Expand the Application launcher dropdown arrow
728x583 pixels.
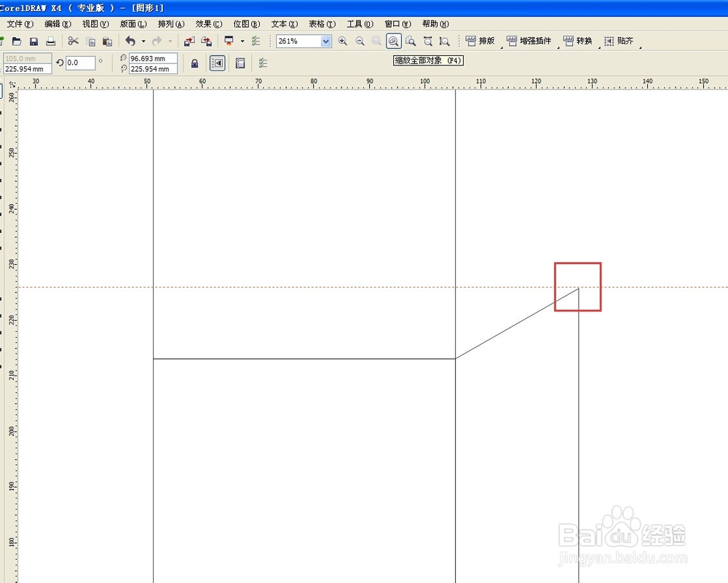click(242, 41)
